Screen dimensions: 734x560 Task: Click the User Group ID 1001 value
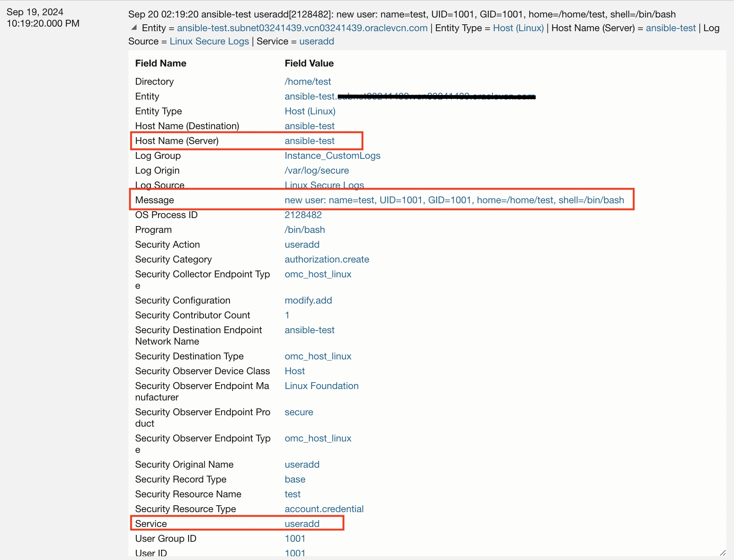pos(295,539)
